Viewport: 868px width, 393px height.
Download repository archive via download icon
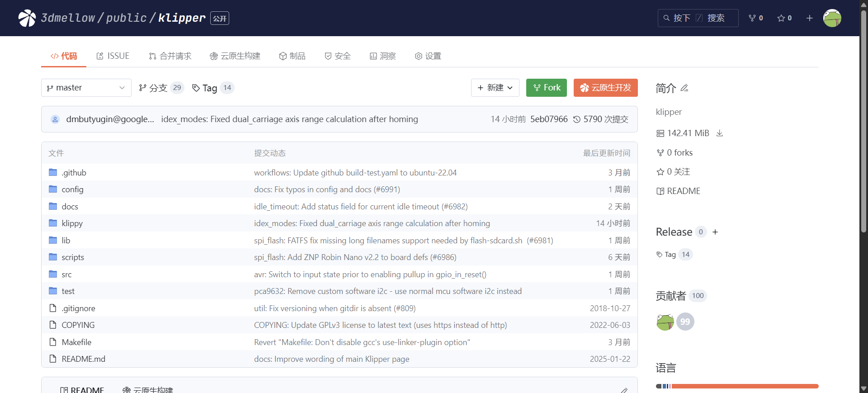pyautogui.click(x=719, y=133)
